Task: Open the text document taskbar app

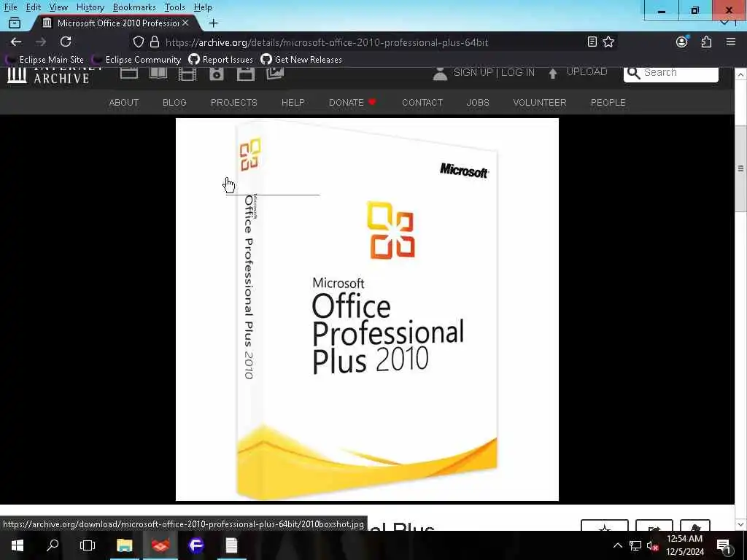Action: coord(231,545)
